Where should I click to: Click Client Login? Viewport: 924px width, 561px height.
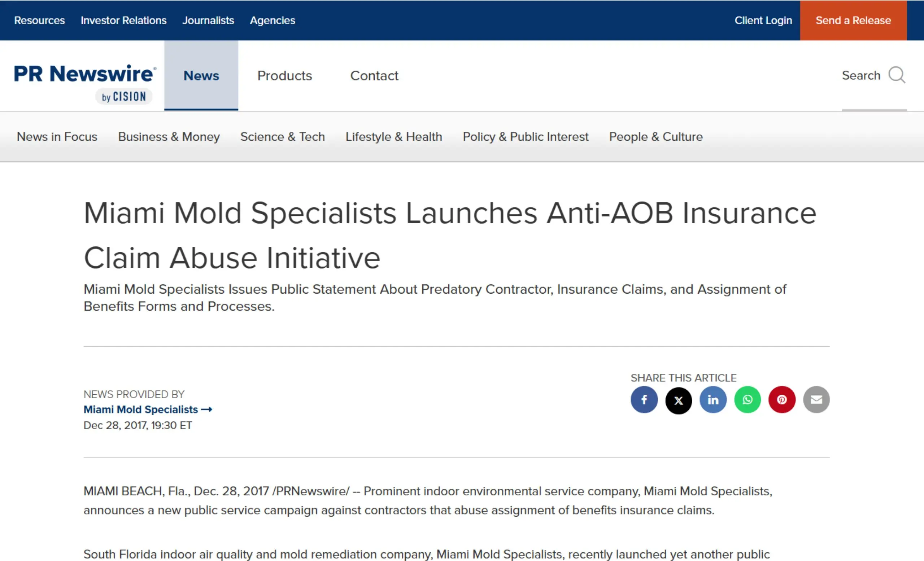click(x=763, y=20)
